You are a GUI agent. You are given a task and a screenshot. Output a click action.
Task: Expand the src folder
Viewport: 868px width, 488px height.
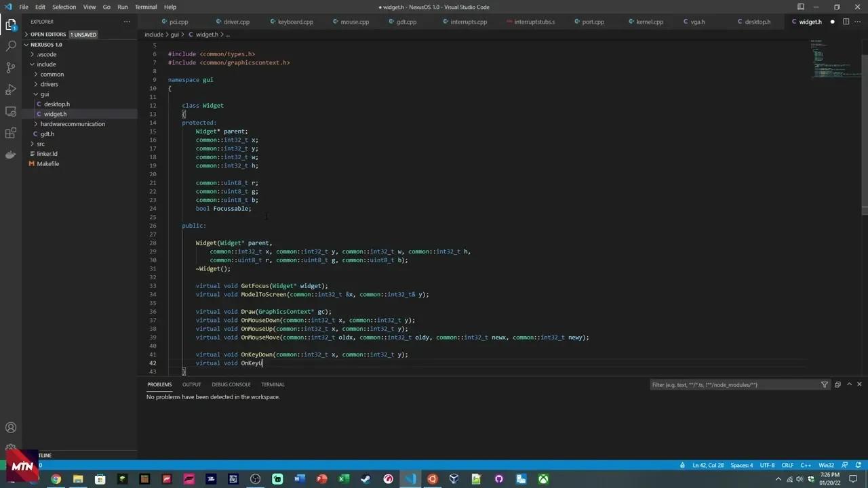[x=40, y=143]
